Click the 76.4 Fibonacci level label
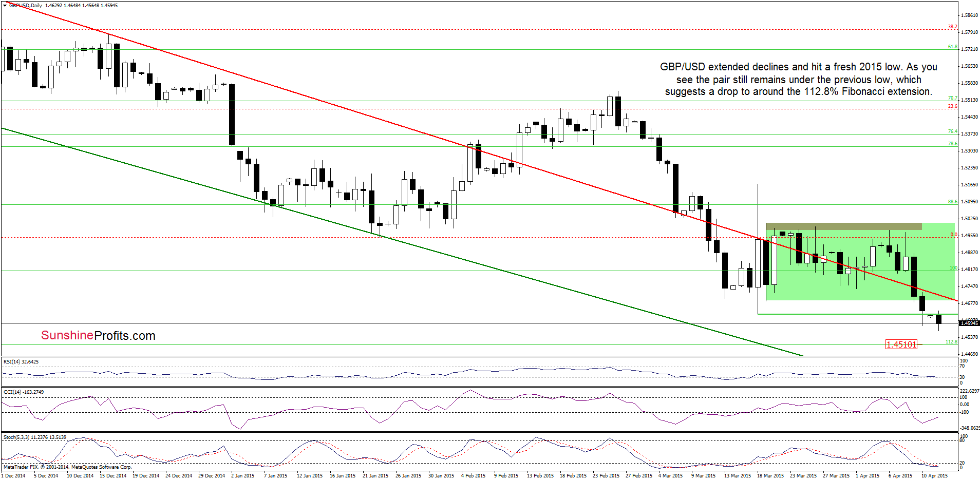The height and width of the screenshot is (480, 980). tap(953, 131)
